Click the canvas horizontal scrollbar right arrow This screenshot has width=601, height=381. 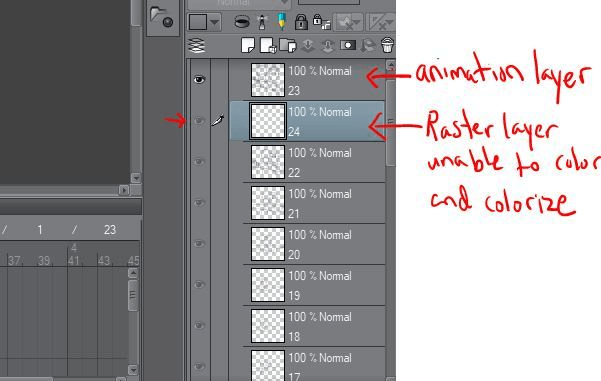123,190
